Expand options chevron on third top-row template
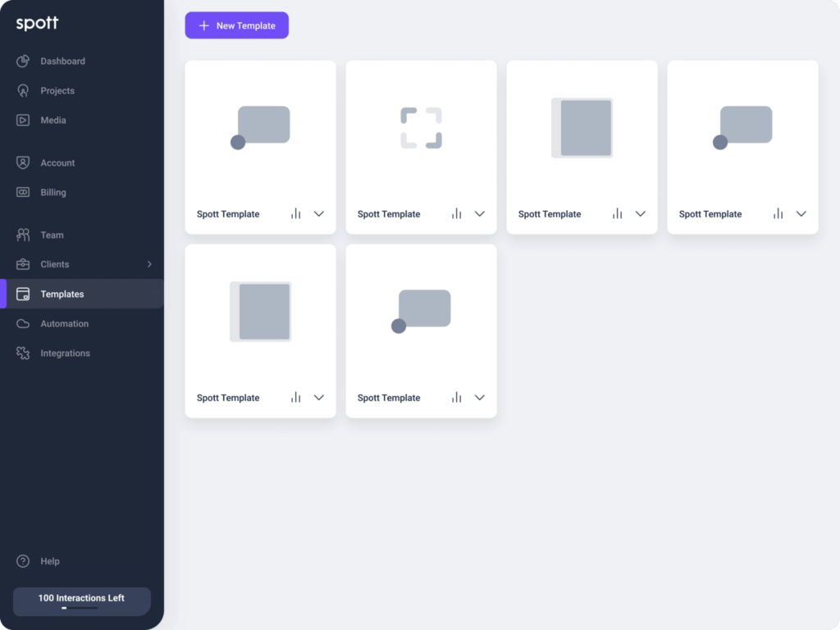 640,214
